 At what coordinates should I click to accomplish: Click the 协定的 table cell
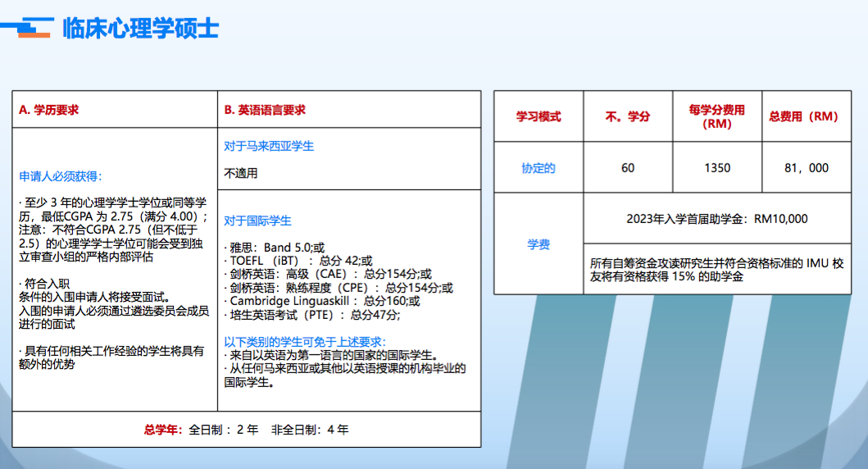pyautogui.click(x=539, y=168)
